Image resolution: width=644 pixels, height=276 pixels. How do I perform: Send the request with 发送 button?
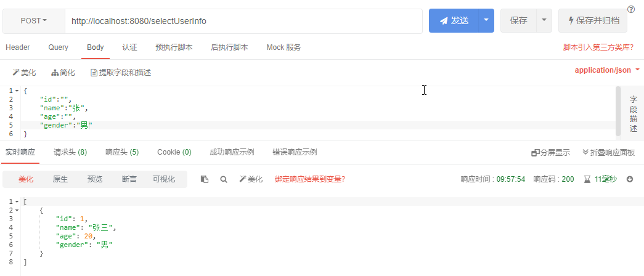point(454,20)
